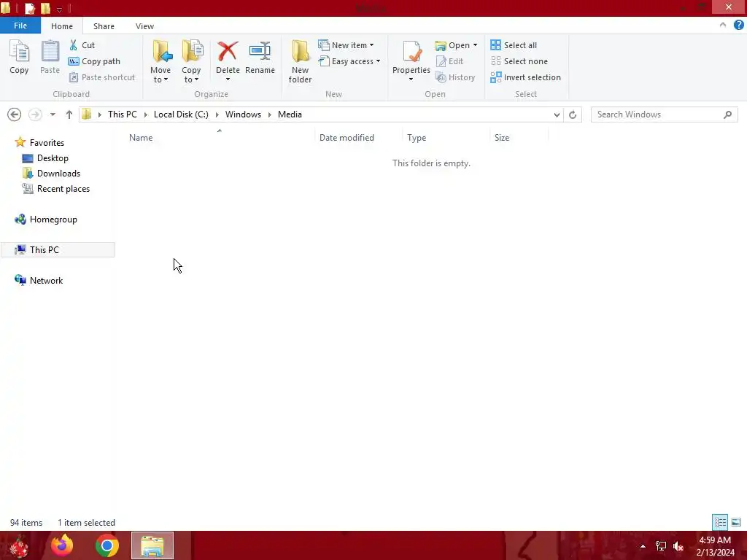Create a New folder from ribbon

coord(300,61)
